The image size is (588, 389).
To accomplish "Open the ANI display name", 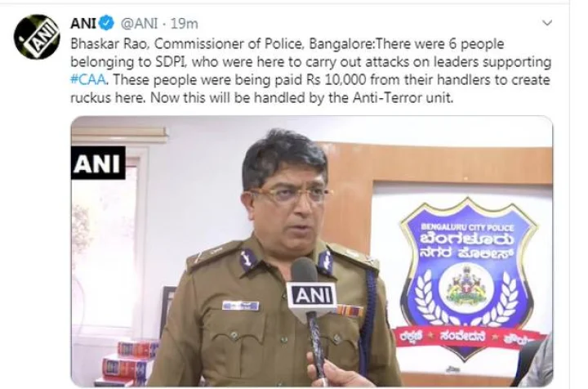I will point(83,24).
